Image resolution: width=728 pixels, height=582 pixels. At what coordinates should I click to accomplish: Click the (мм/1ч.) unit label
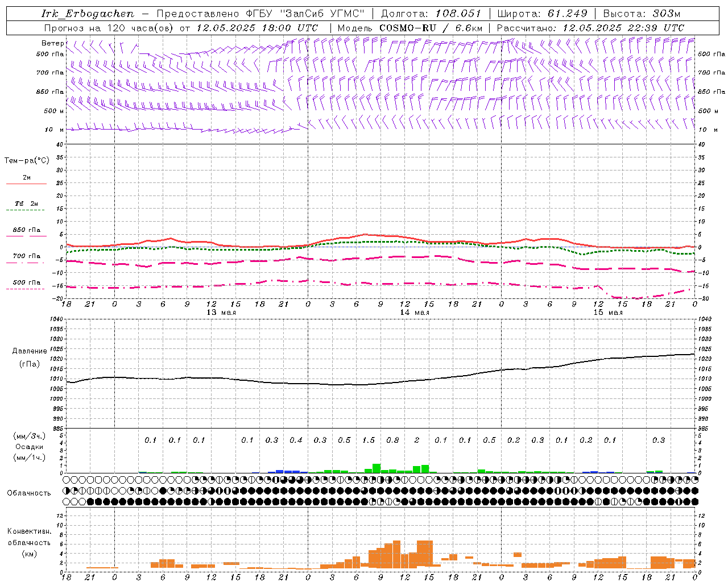tap(30, 457)
